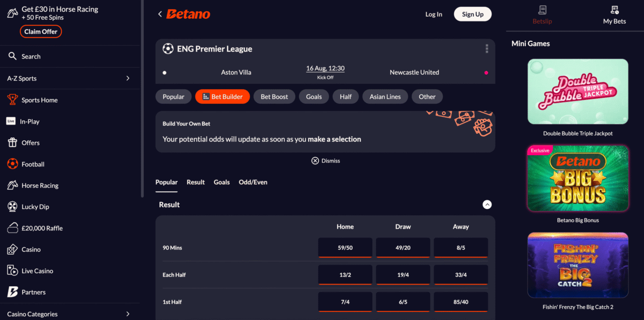Expand the A-Z Sports chevron
Viewport: 644px width, 320px height.
point(128,78)
